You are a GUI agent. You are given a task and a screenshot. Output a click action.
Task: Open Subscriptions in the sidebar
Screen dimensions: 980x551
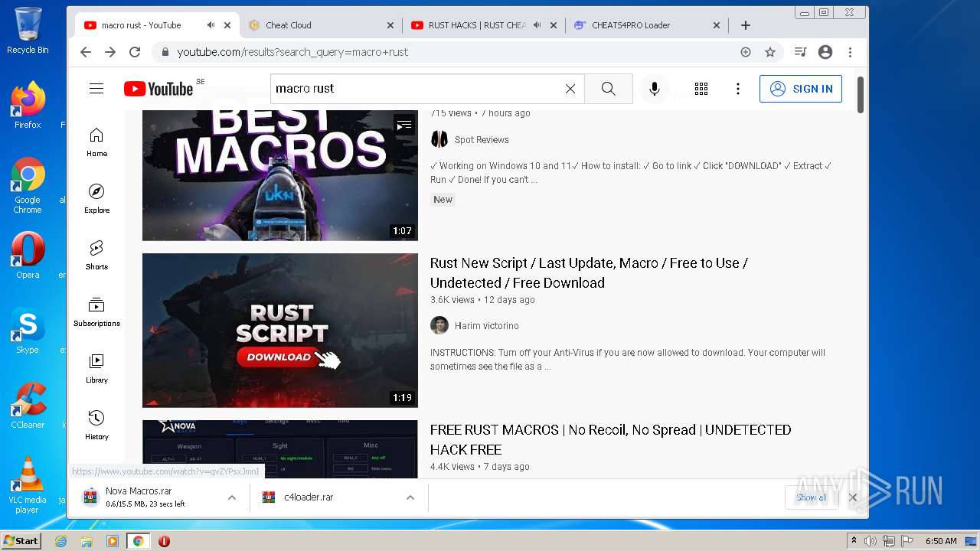[96, 312]
